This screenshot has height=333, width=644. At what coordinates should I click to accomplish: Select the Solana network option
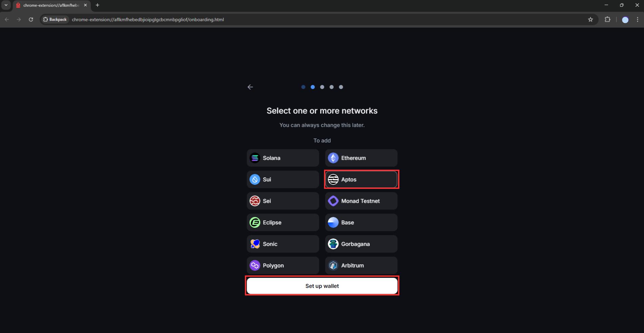[283, 158]
